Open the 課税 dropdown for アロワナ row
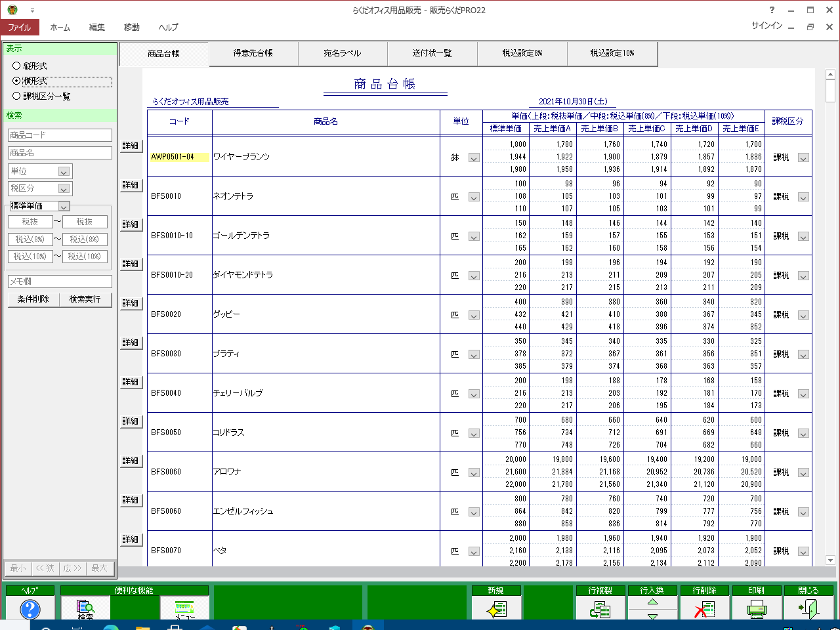 (803, 472)
